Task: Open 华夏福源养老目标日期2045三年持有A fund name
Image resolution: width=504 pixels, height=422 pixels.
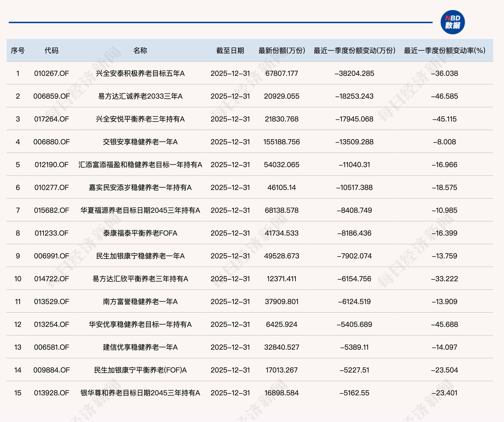Action: [140, 210]
